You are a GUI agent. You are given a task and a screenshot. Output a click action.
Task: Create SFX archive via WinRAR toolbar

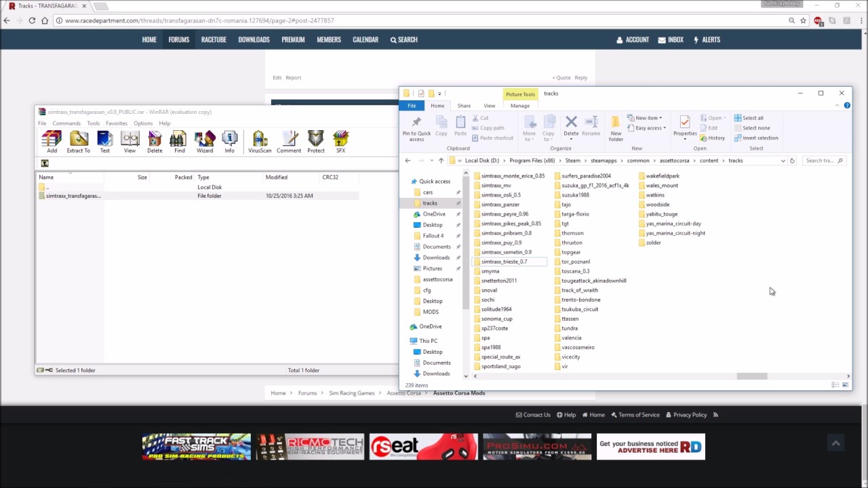pyautogui.click(x=340, y=141)
